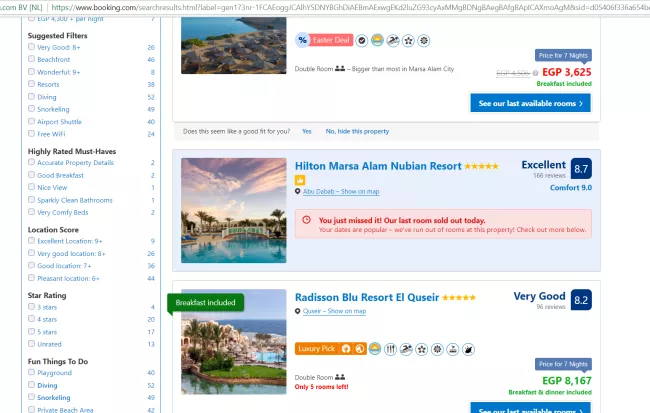Open Radisson Blu Resort El Quseir title link

click(367, 297)
